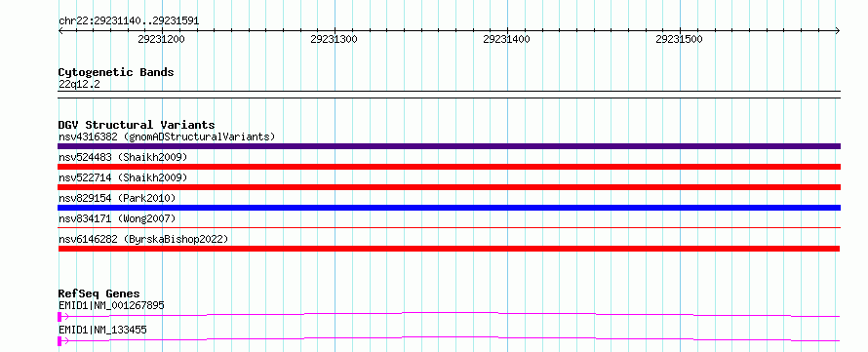Click the chr22:29231140..29231591 region label
Image resolution: width=868 pixels, height=352 pixels.
coord(129,21)
